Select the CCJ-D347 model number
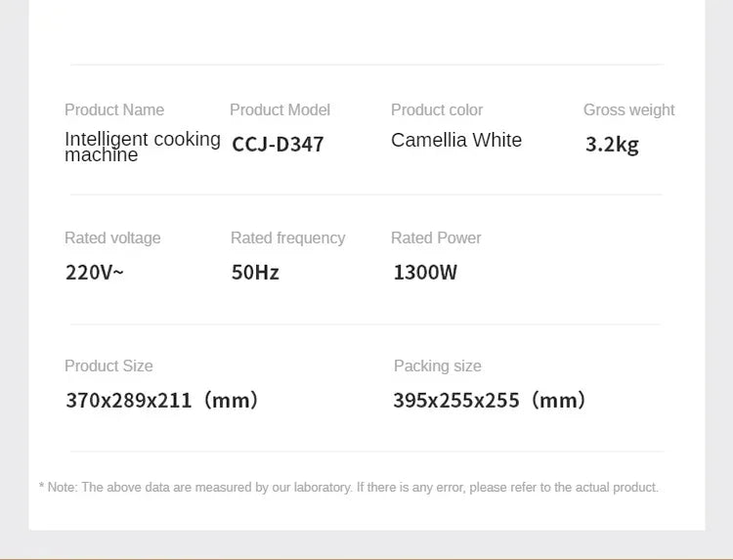The image size is (733, 560). point(278,145)
